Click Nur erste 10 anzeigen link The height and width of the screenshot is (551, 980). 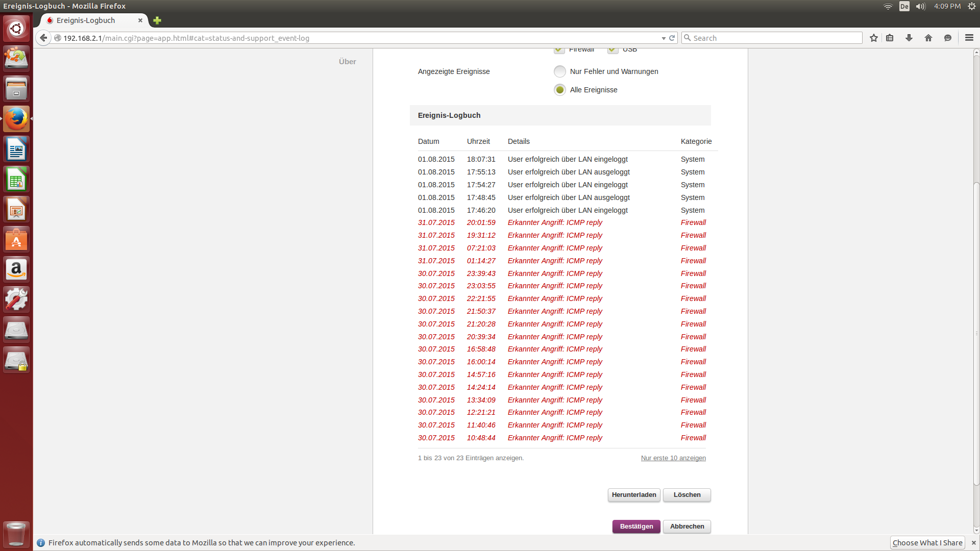[673, 458]
